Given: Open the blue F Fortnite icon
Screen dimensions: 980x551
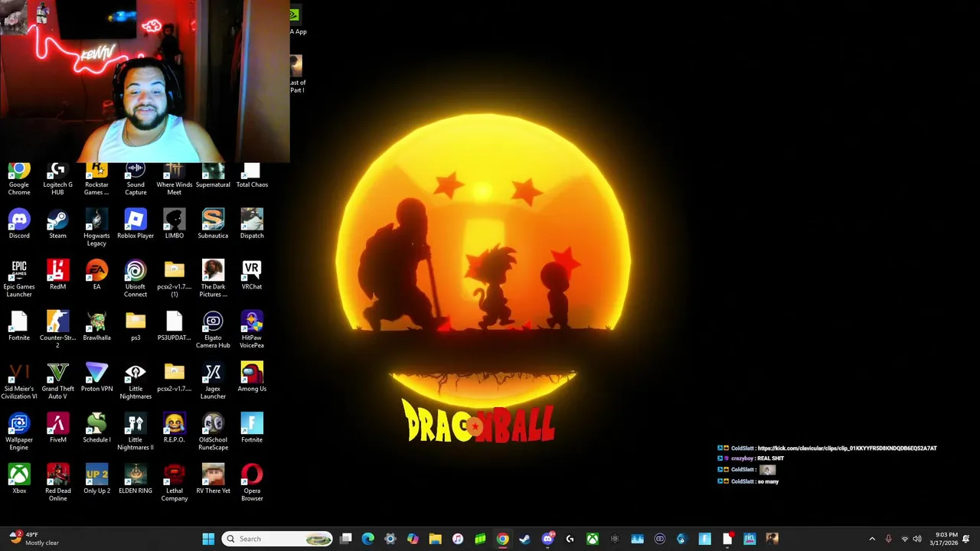Looking at the screenshot, I should [x=252, y=428].
